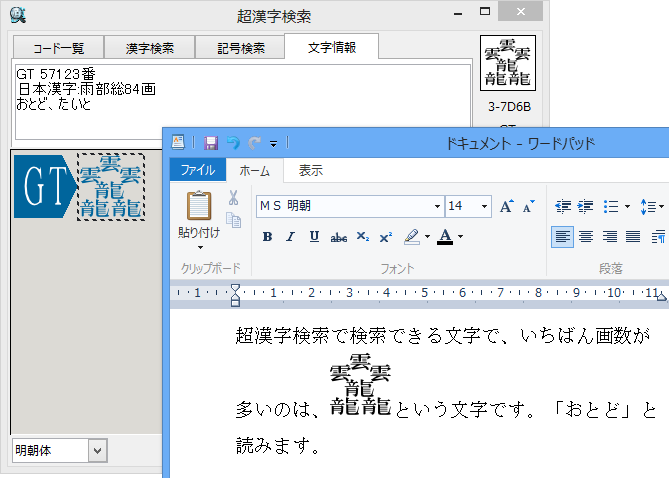The image size is (669, 478).
Task: Open the MS 明朝 font family dropdown
Action: click(x=437, y=206)
